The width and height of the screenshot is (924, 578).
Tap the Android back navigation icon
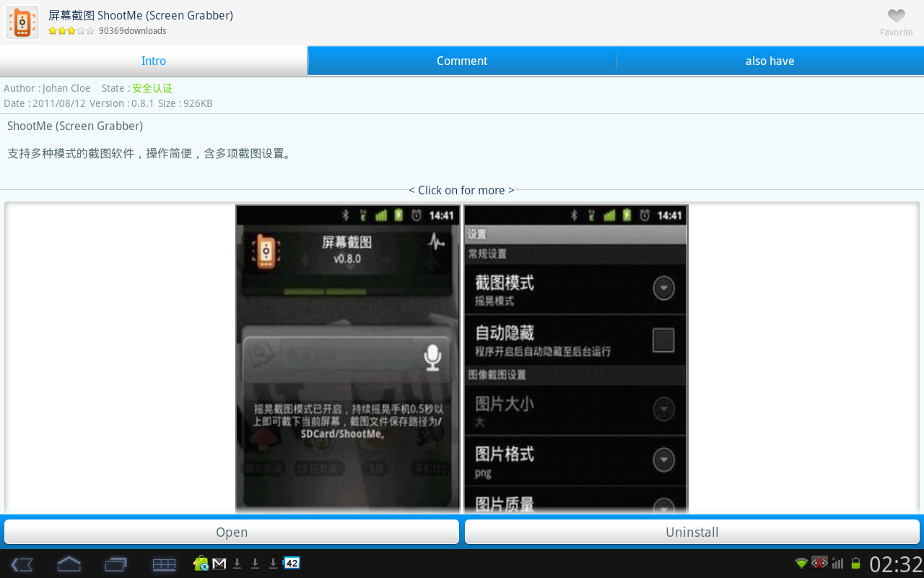(x=22, y=564)
